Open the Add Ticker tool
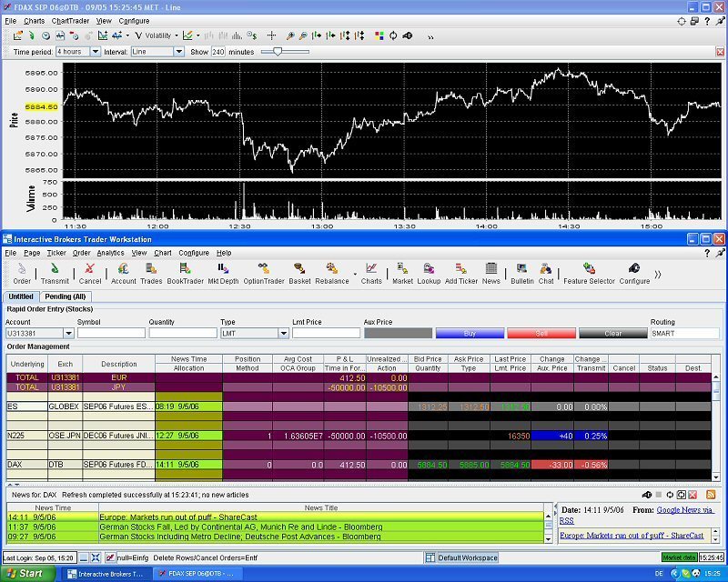The image size is (728, 582). (x=459, y=269)
